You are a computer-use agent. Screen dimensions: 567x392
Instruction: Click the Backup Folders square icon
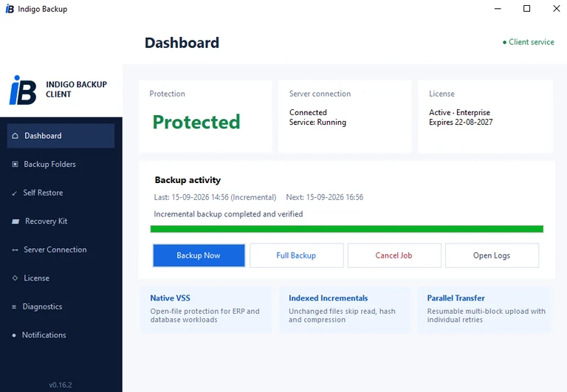click(16, 164)
